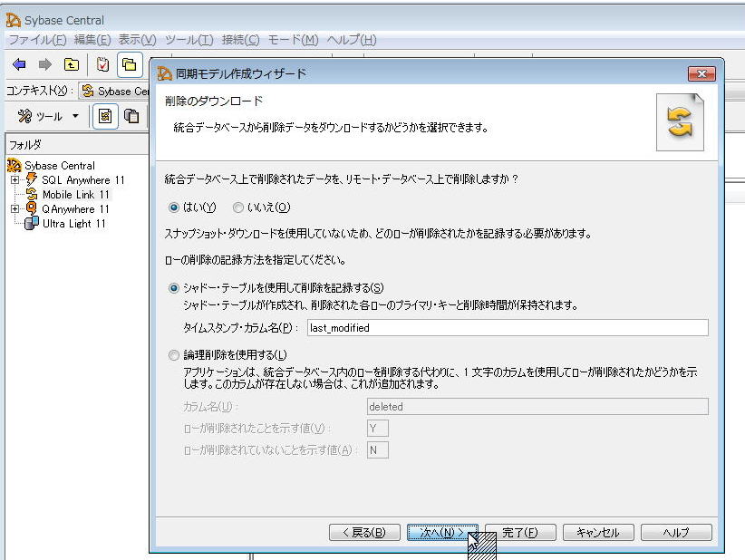Select the いいえ(O) radio button
This screenshot has height=560, width=745.
tap(238, 208)
